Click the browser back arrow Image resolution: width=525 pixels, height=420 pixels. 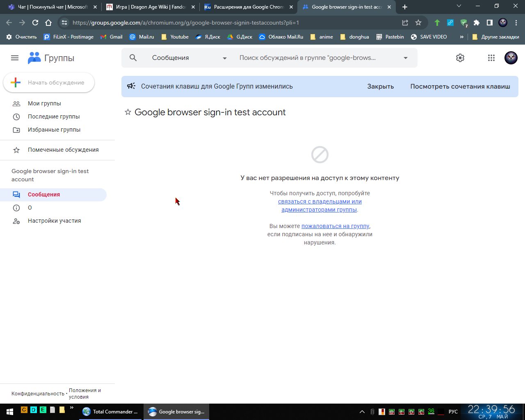[x=9, y=23]
